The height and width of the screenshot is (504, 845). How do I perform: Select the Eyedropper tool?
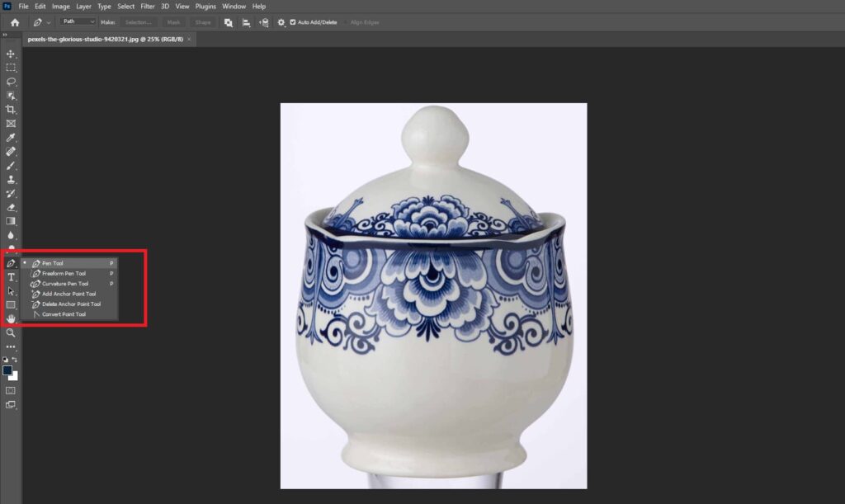11,138
